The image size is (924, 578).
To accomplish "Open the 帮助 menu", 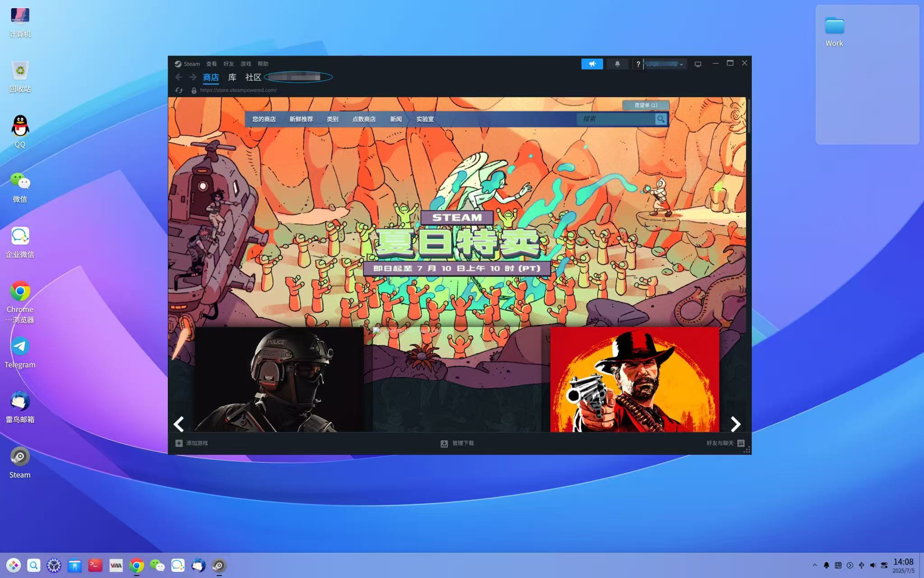I will [263, 64].
